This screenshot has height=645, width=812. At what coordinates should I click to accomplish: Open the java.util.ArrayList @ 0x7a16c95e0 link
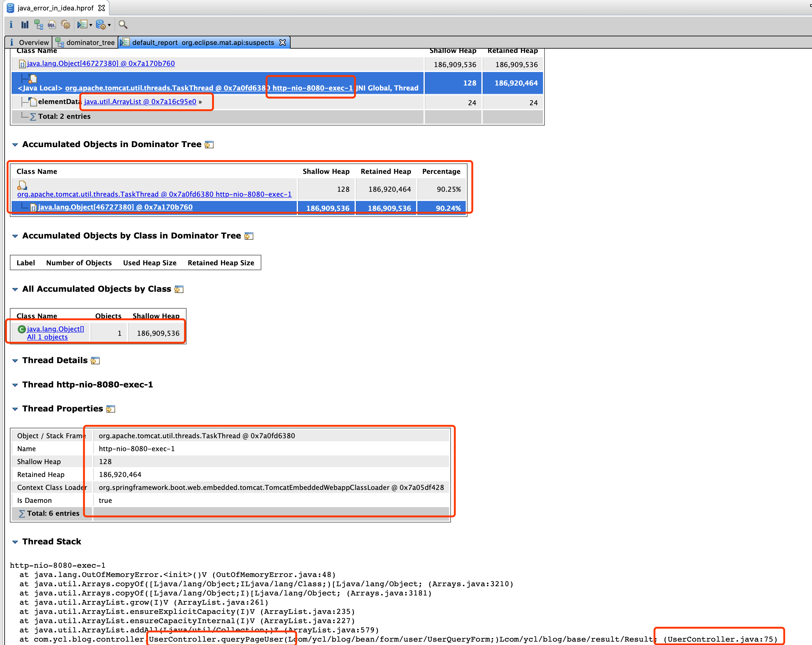pyautogui.click(x=140, y=102)
